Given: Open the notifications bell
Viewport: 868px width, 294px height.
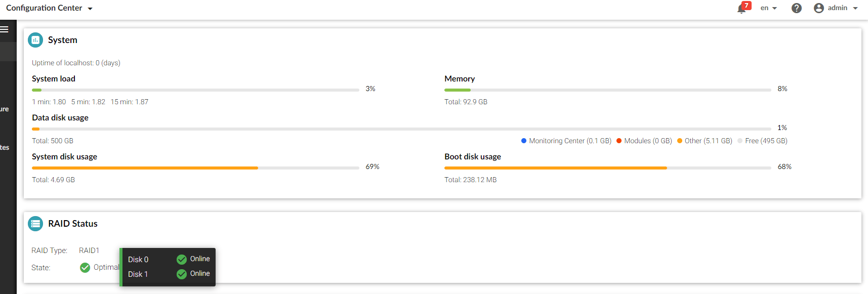Looking at the screenshot, I should point(742,9).
